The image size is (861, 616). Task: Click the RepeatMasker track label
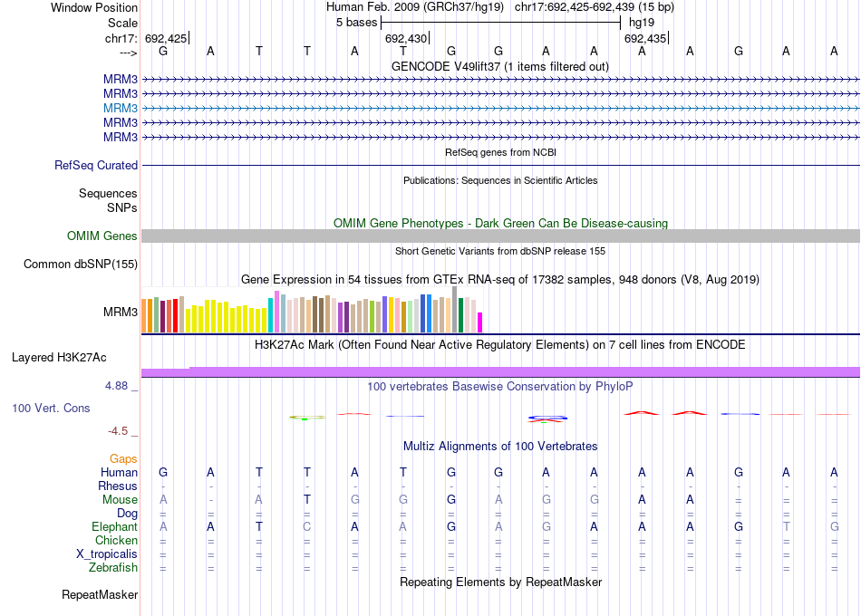click(100, 594)
